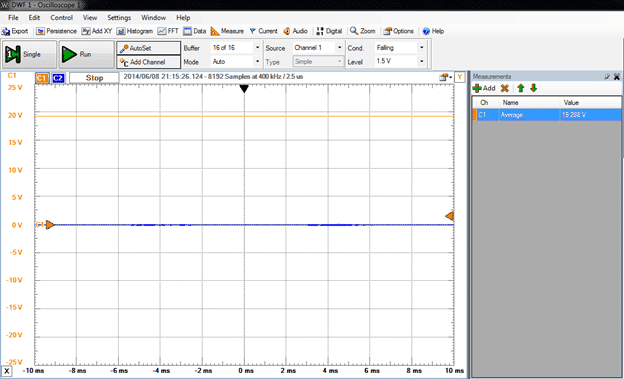The height and width of the screenshot is (379, 624).
Task: Open the trigger Source dropdown
Action: pos(318,48)
